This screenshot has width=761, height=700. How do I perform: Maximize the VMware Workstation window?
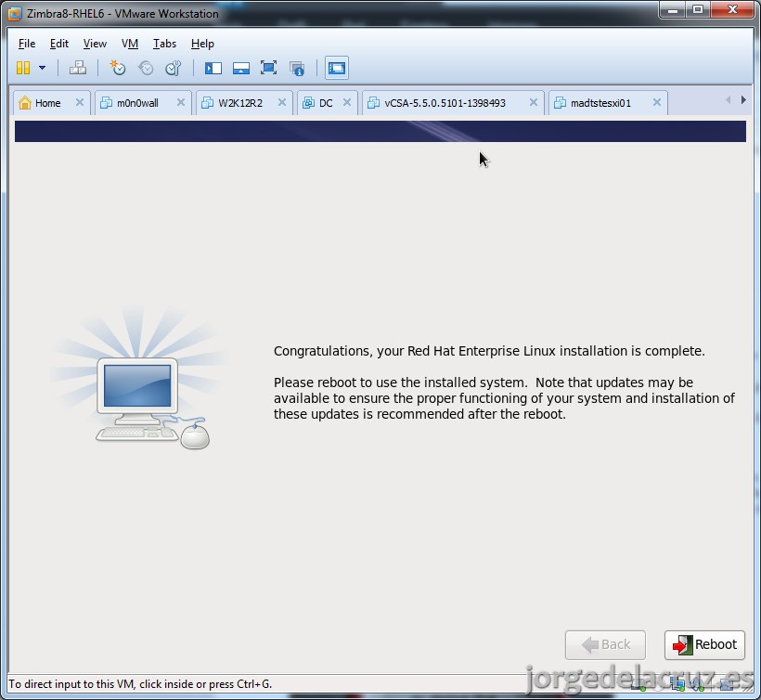[x=698, y=9]
